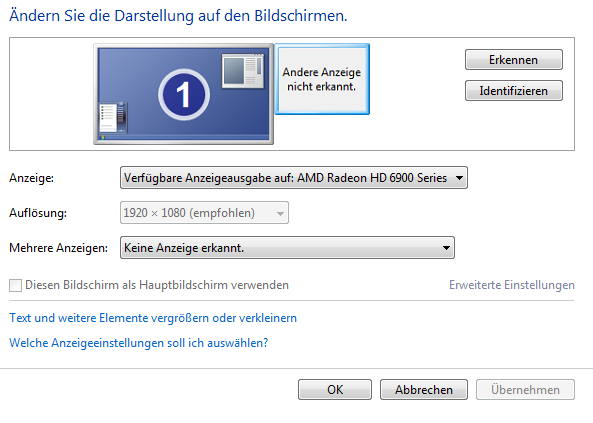
Task: Click the arrow on 'Keine Anzeige erkannt.' box
Action: click(446, 248)
